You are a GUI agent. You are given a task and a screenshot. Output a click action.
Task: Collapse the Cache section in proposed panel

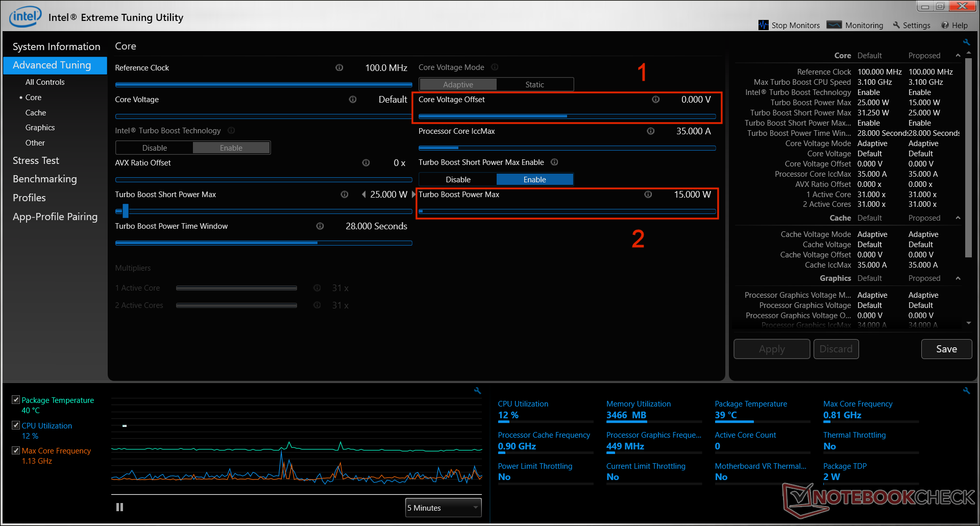click(958, 218)
